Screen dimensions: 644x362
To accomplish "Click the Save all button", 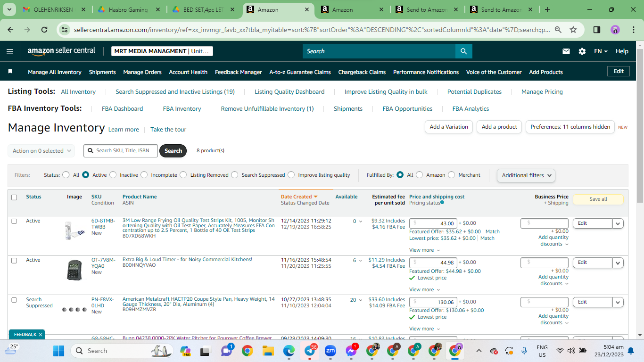I will pos(598,199).
